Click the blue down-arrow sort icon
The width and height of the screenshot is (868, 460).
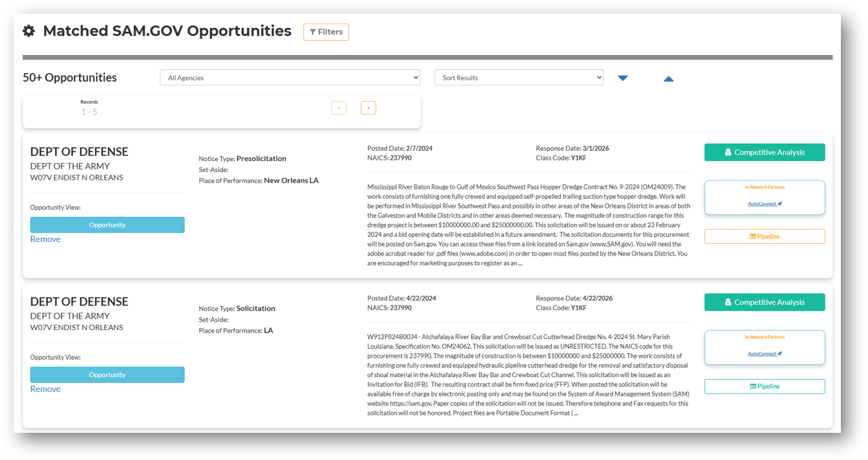[622, 78]
